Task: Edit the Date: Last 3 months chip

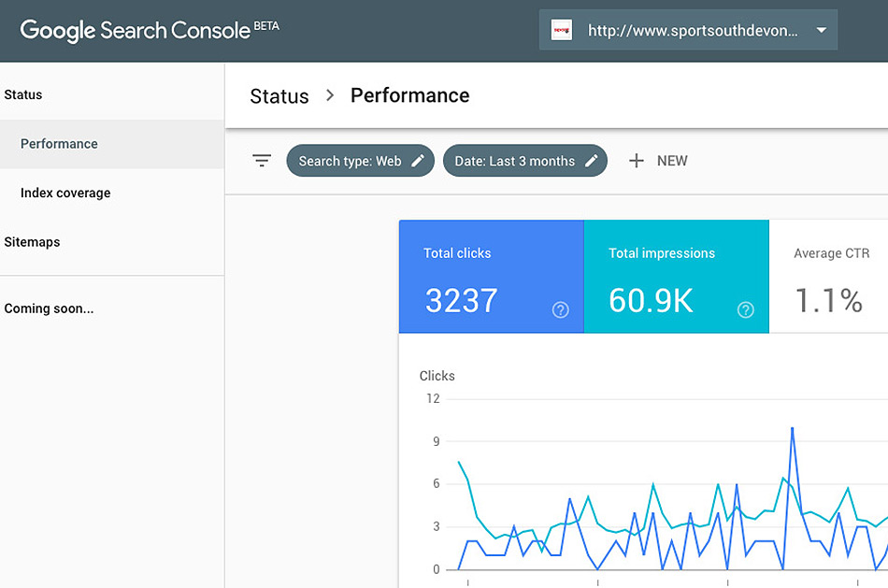Action: [x=525, y=161]
